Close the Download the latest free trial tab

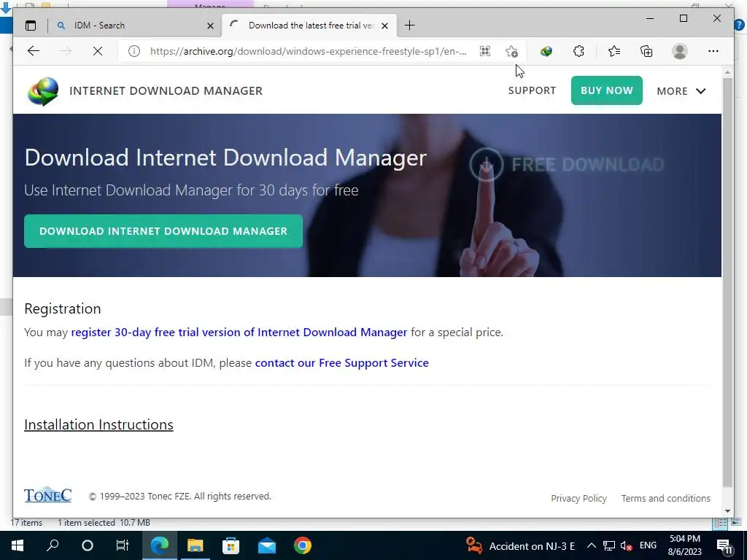click(x=385, y=26)
